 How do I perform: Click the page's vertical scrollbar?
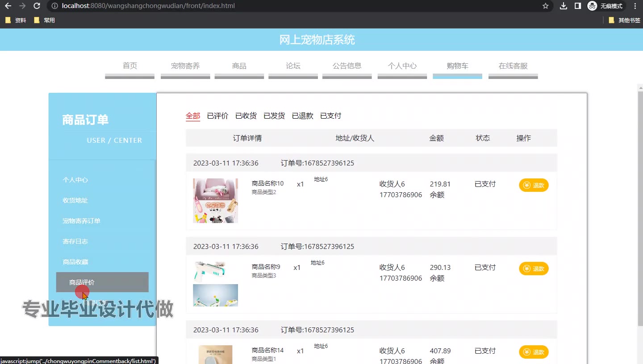(x=639, y=201)
